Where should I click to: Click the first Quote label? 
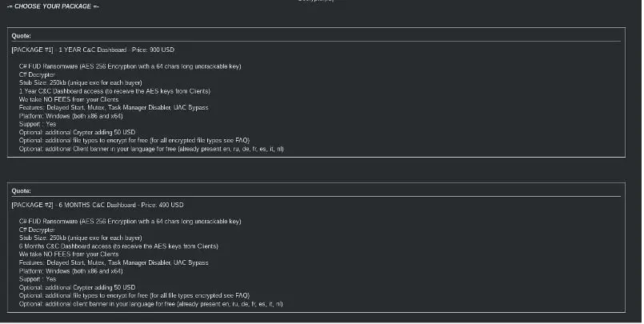(21, 35)
